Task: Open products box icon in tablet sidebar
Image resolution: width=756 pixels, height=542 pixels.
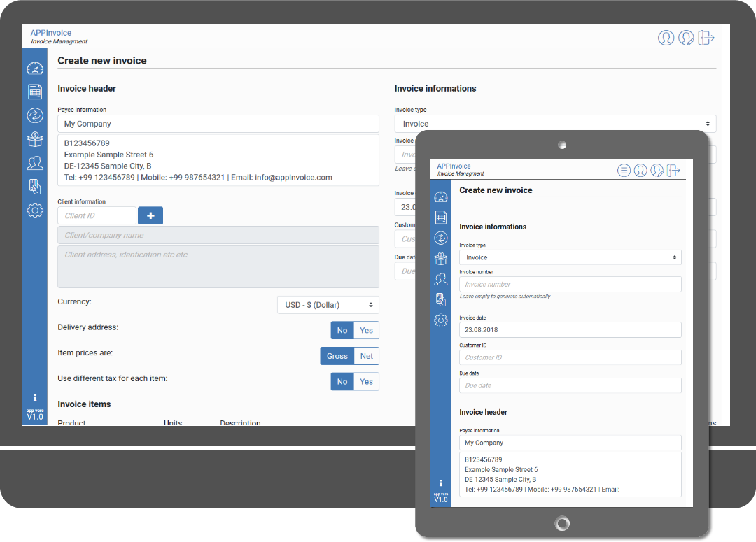Action: pos(441,259)
